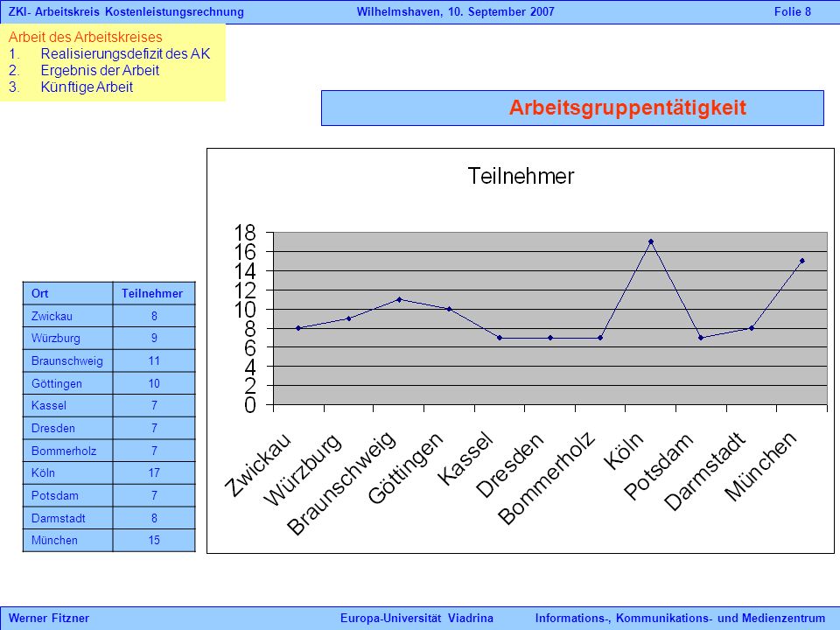Click header text 'ZKI- Arbeitskreis Kostenleistungsrechnung'
This screenshot has height=630, width=840.
click(x=126, y=11)
